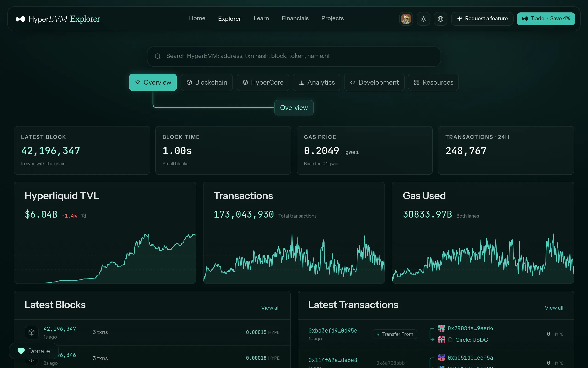Open the user avatar profile icon
Screen dimensions: 588x368
tap(406, 19)
